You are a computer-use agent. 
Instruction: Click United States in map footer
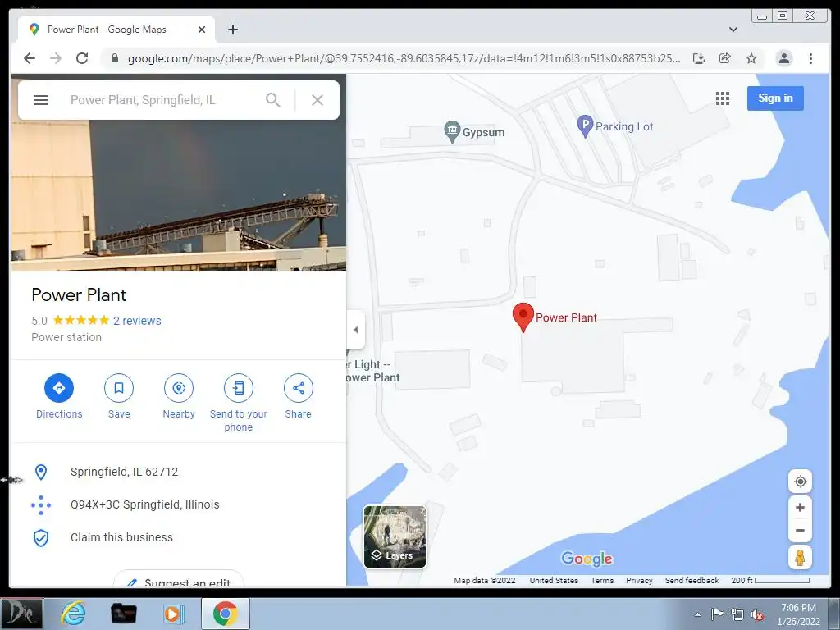point(554,580)
